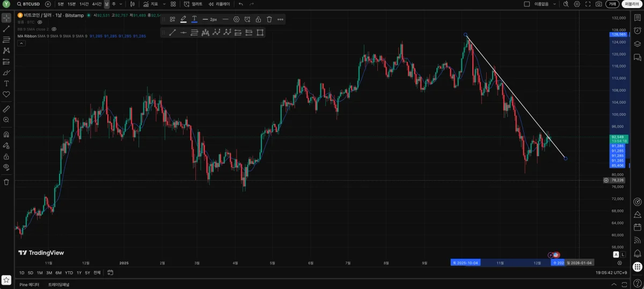Toggle magnet mode in left sidebar
The width and height of the screenshot is (644, 289).
pos(6,135)
